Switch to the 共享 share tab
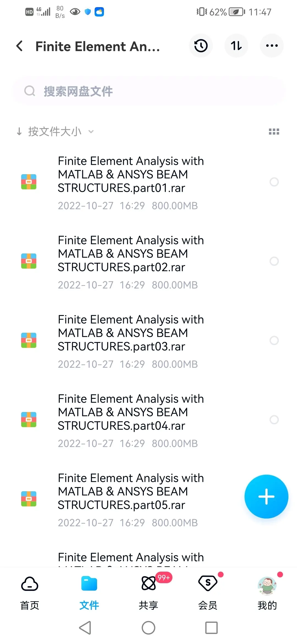 click(x=148, y=593)
